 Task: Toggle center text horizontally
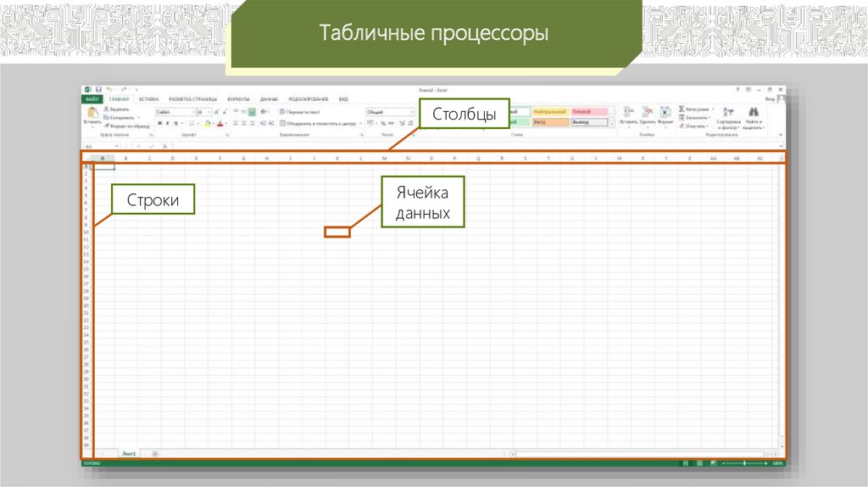coord(243,124)
